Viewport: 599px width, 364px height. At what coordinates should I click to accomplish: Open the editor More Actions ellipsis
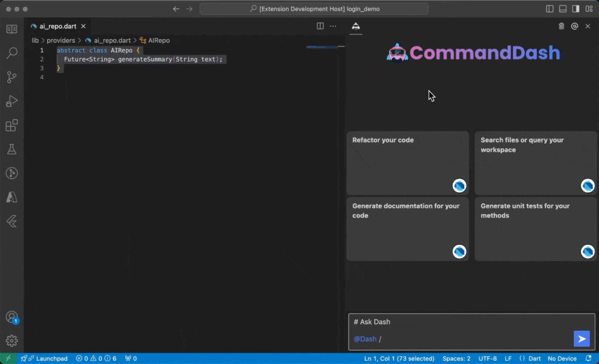point(333,26)
